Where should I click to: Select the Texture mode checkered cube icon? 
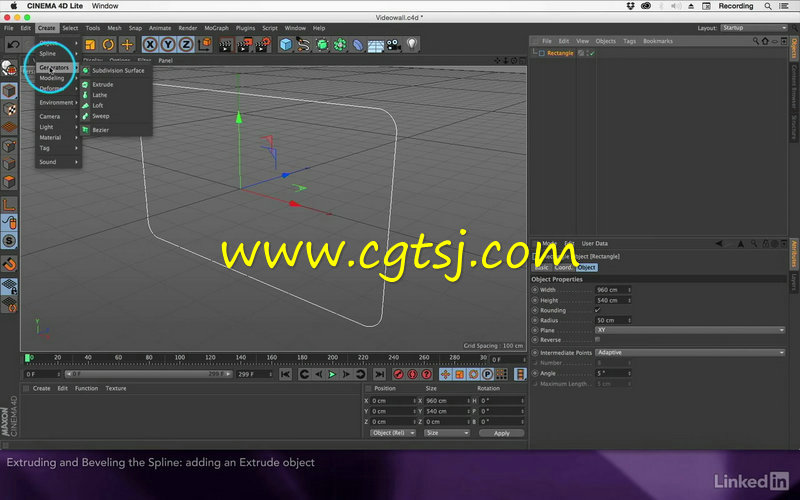pyautogui.click(x=9, y=109)
